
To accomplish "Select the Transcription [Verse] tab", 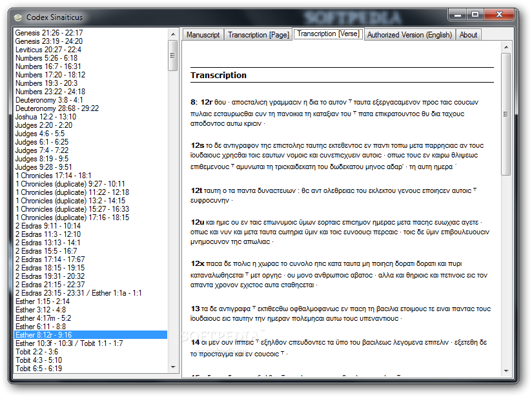I will (x=328, y=34).
